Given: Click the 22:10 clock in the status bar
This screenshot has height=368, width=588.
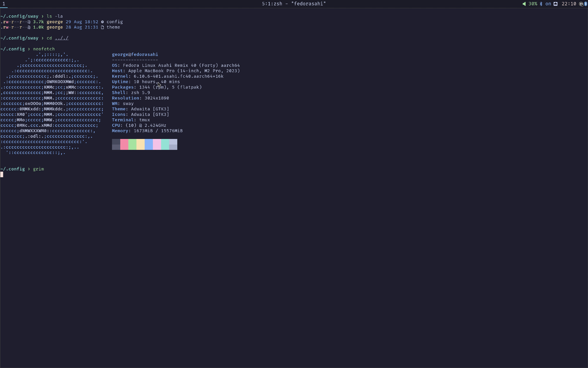Looking at the screenshot, I should click(569, 4).
